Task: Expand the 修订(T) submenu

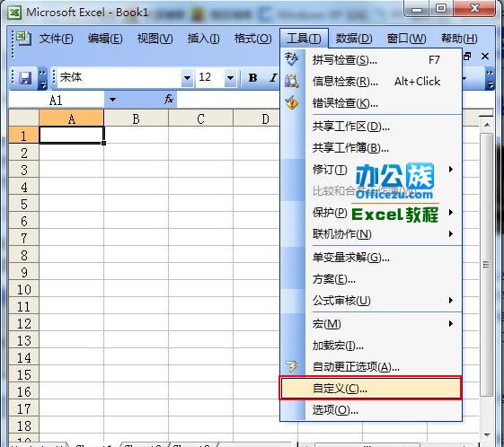Action: 451,170
